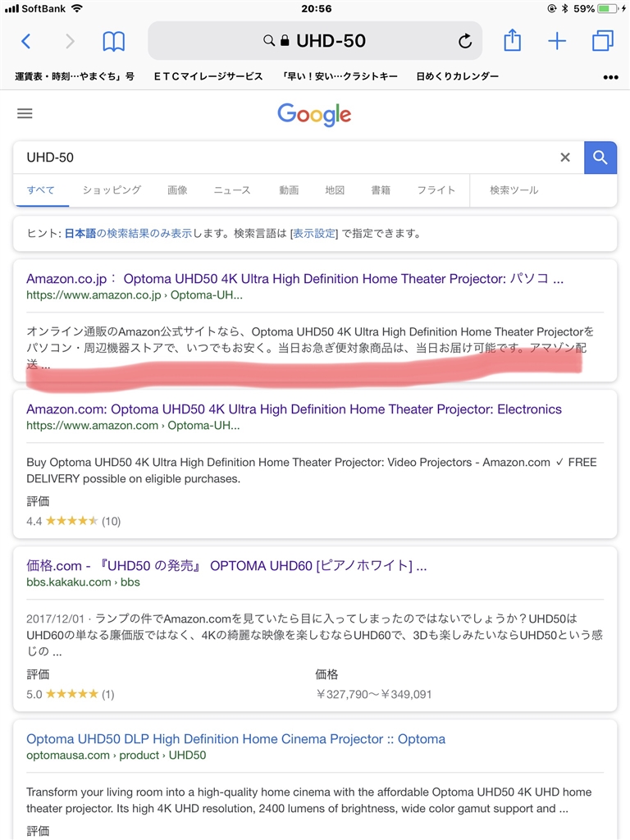Expand the 検索ツール options

click(514, 190)
